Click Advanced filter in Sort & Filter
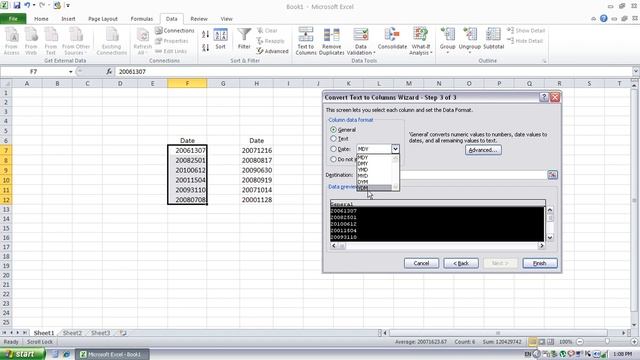The height and width of the screenshot is (360, 640). click(x=272, y=51)
